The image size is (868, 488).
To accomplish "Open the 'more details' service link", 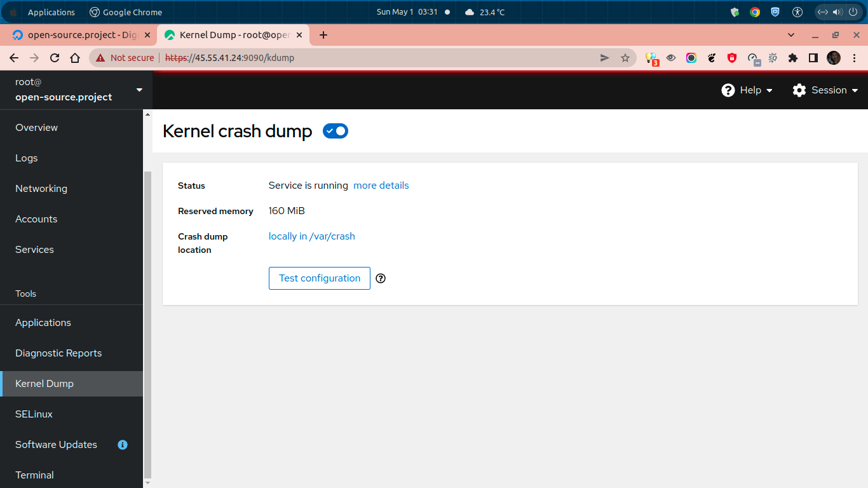I will (x=381, y=186).
